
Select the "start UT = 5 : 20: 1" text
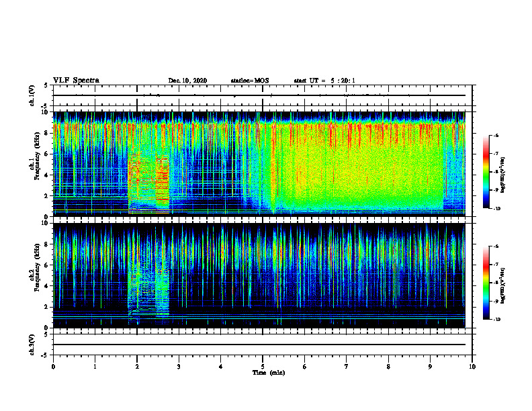pyautogui.click(x=324, y=81)
